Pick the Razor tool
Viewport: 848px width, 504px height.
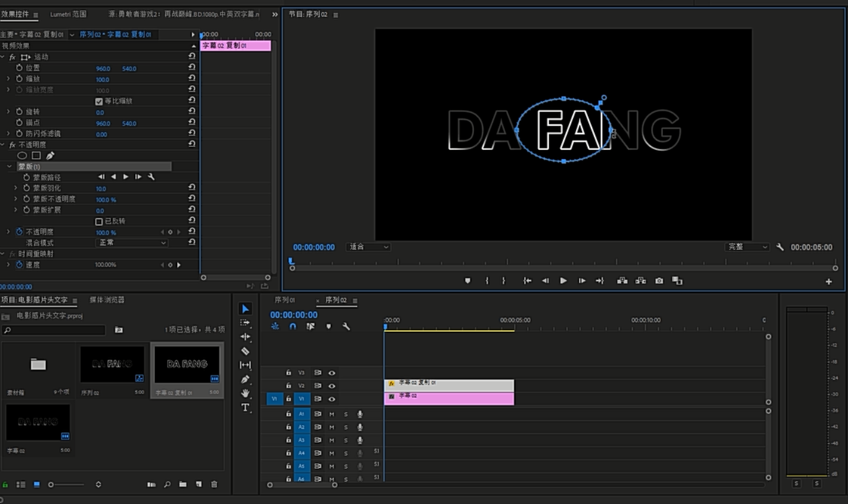tap(245, 351)
